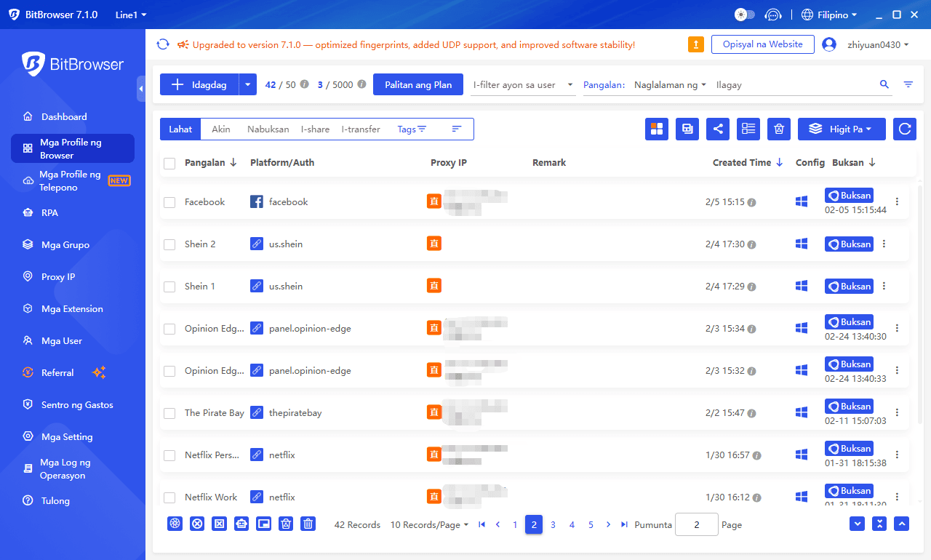The width and height of the screenshot is (931, 560).
Task: Tick the select-all header checkbox
Action: pos(169,163)
